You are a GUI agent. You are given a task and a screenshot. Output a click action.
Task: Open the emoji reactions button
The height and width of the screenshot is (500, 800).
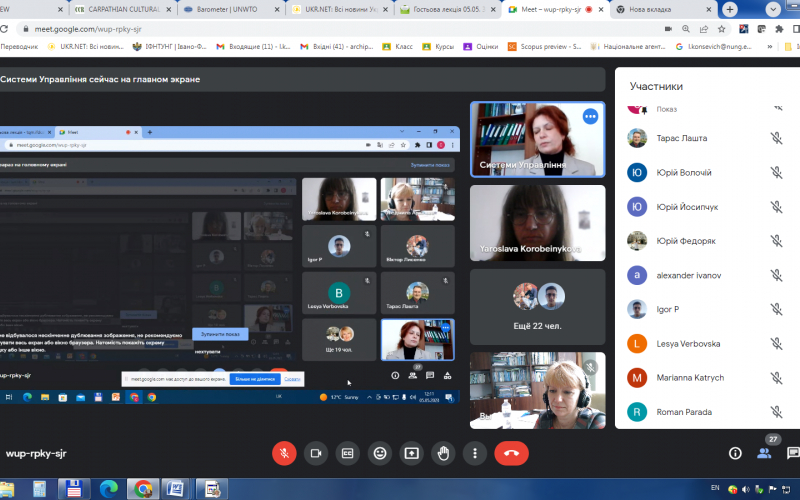(x=380, y=453)
